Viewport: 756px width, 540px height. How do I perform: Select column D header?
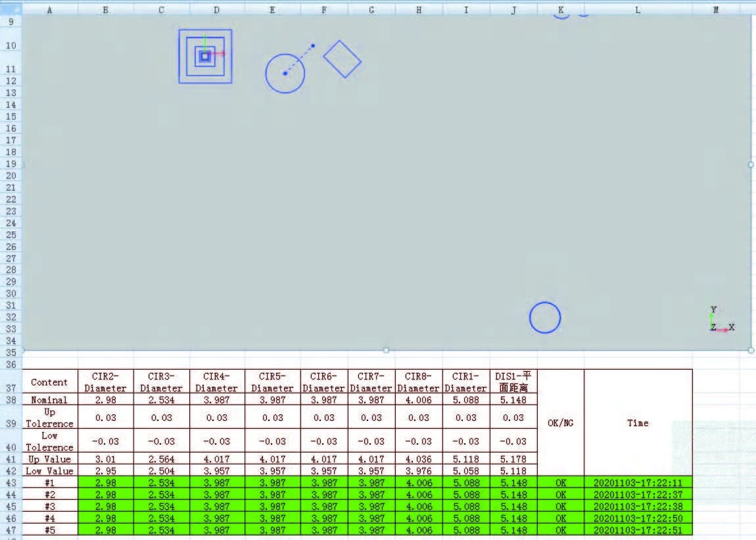(217, 10)
